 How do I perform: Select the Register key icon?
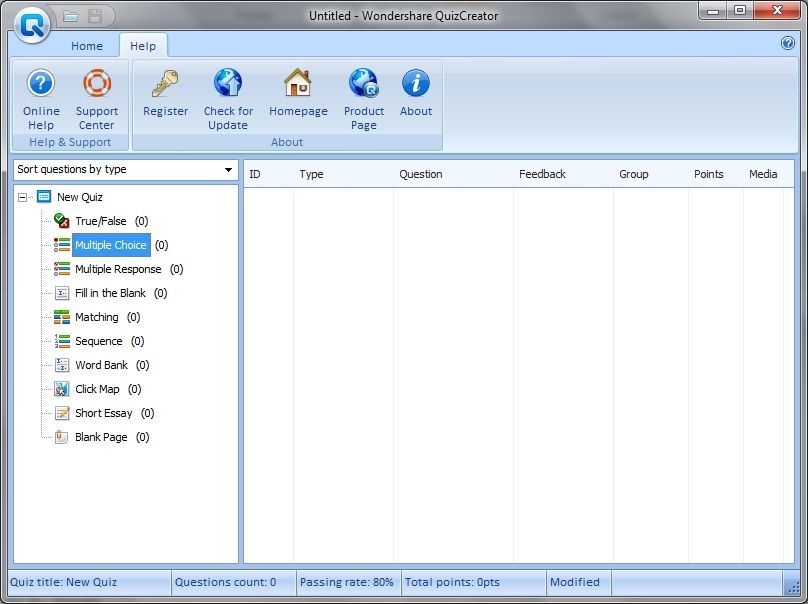coord(165,84)
